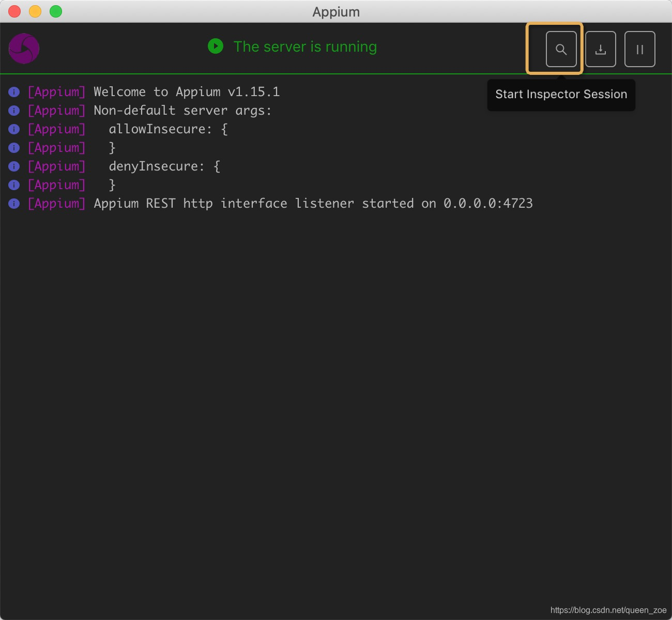
Task: Click the info icon on the denyInsecure line
Action: (x=14, y=166)
